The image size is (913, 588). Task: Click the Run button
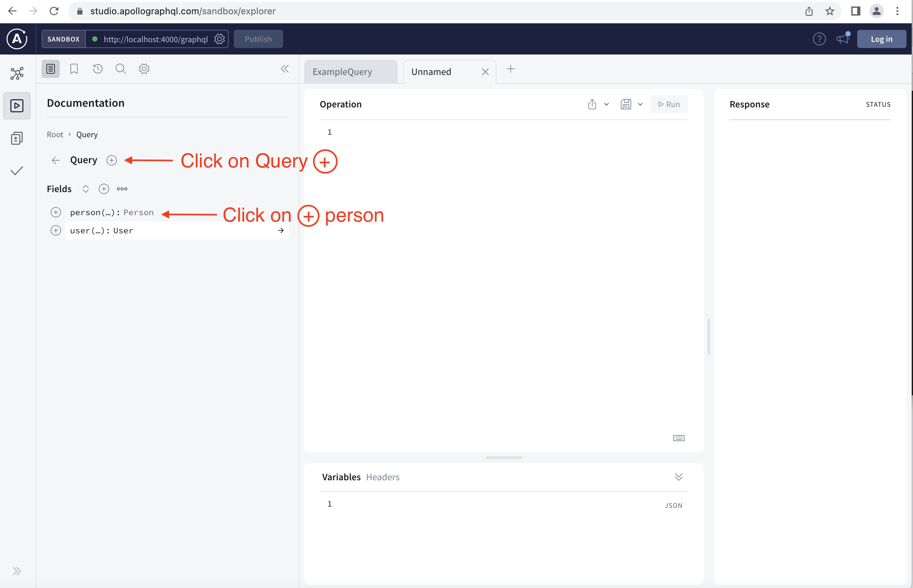tap(669, 104)
